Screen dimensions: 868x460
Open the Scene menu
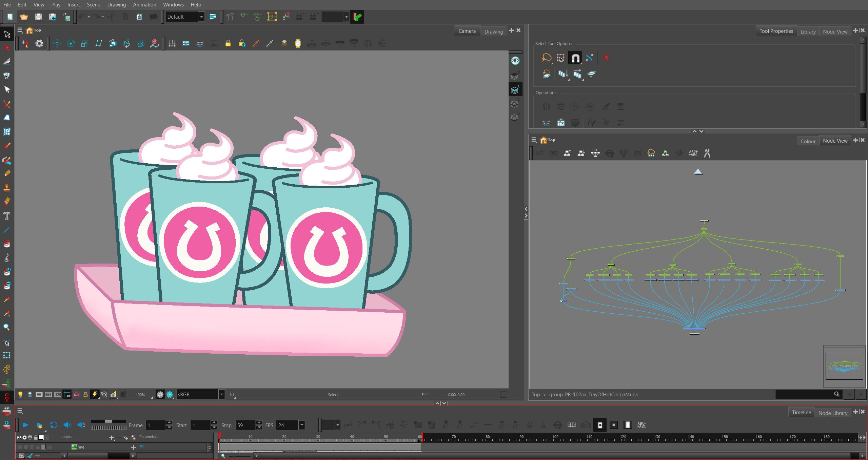pyautogui.click(x=93, y=5)
